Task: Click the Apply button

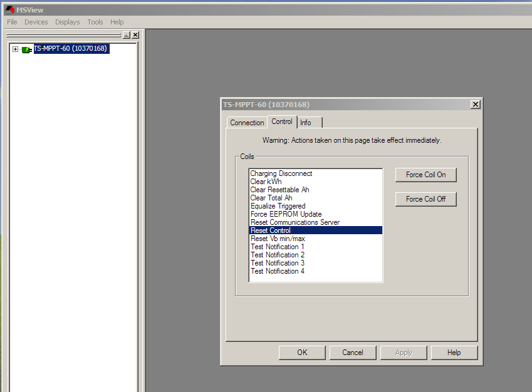Action: (404, 353)
